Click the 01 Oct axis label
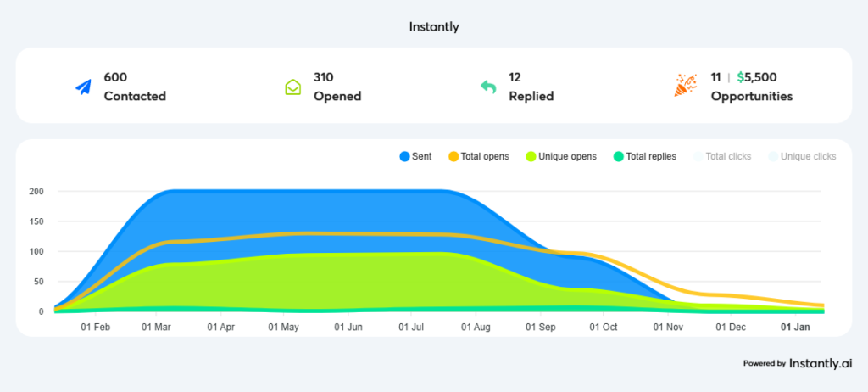Screen dimensions: 868x392 [x=603, y=328]
